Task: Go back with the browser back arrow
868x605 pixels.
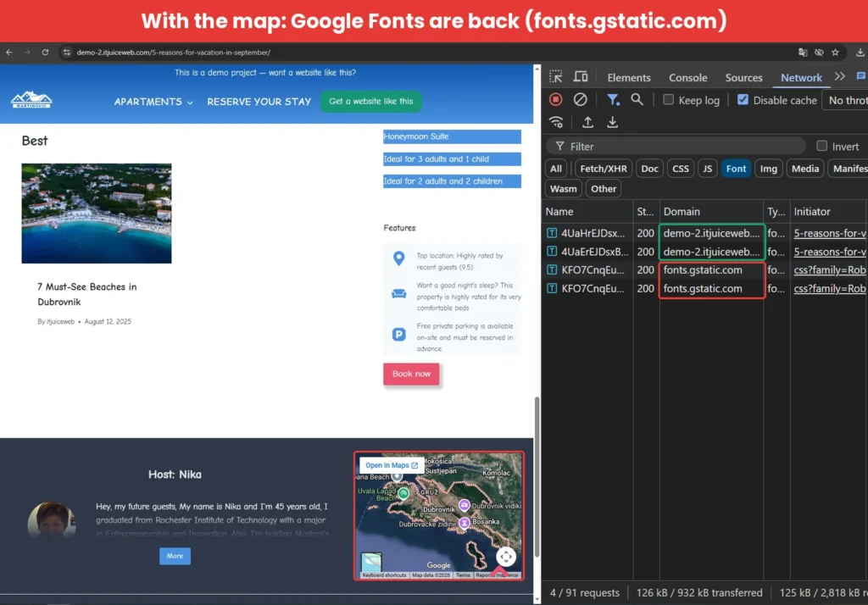Action: coord(9,52)
